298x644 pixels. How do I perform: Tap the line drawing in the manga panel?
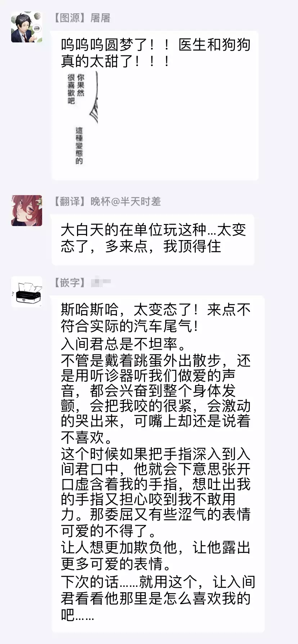94,97
